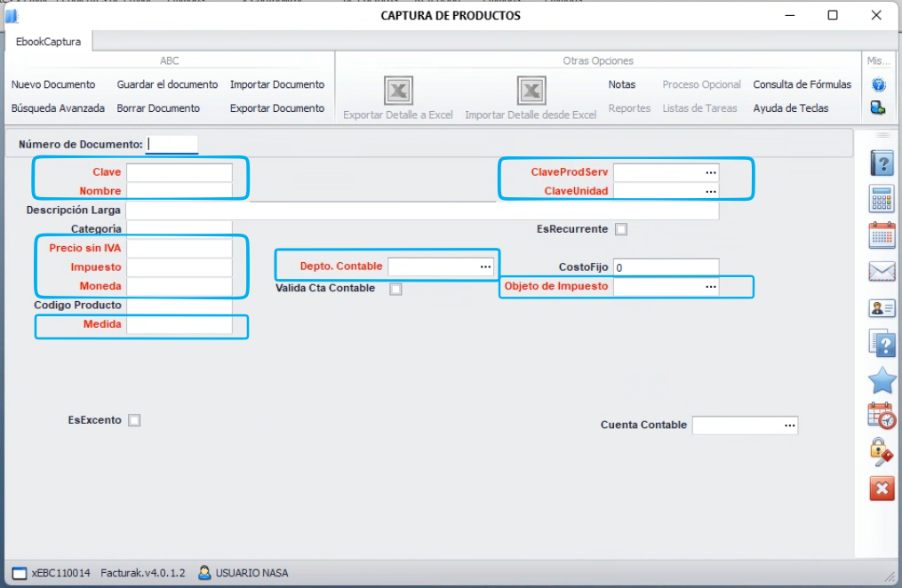Click Exportar Detalle a Excel icon
Image resolution: width=902 pixels, height=588 pixels.
point(399,91)
